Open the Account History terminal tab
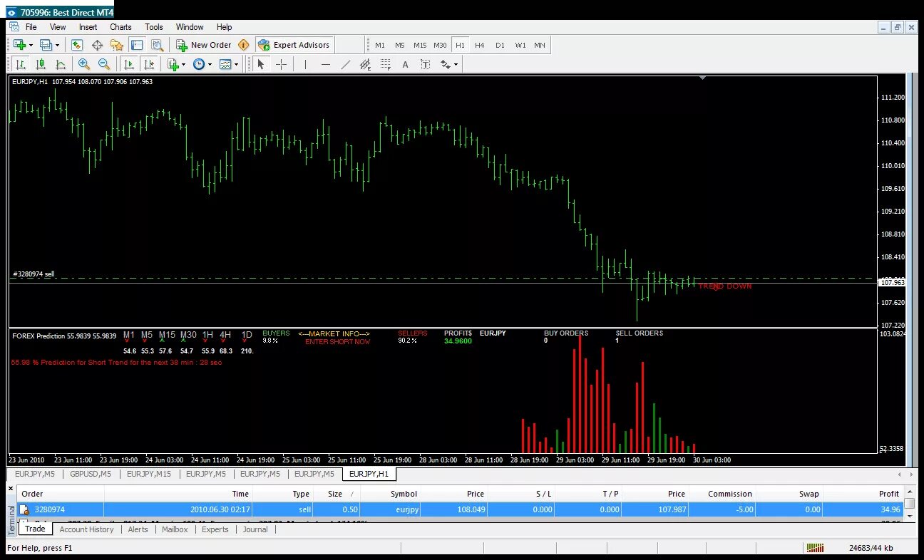 [x=86, y=529]
